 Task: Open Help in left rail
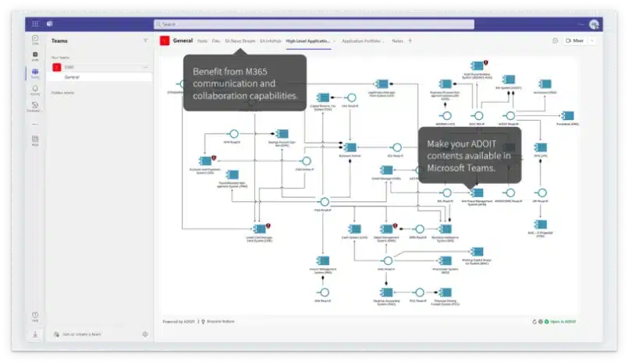35,316
